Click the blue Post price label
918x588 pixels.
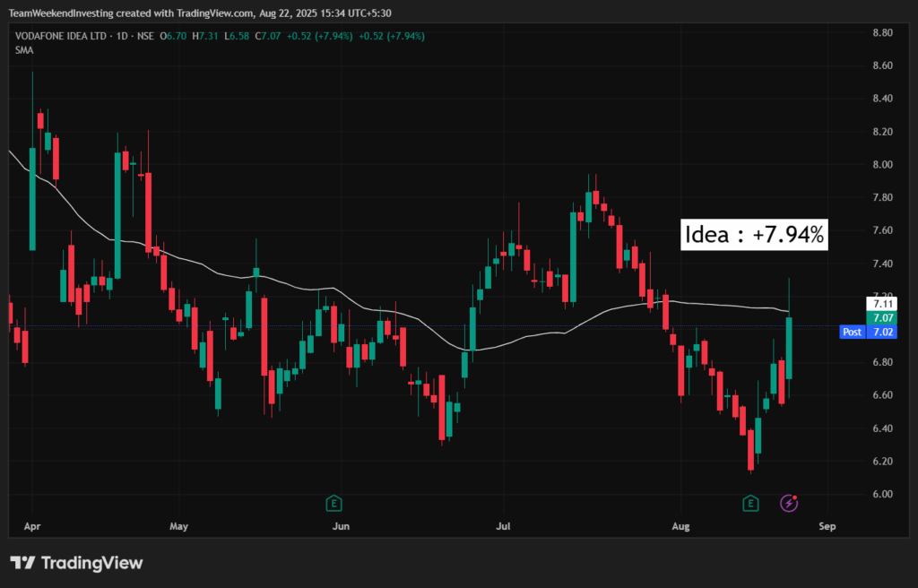point(852,332)
